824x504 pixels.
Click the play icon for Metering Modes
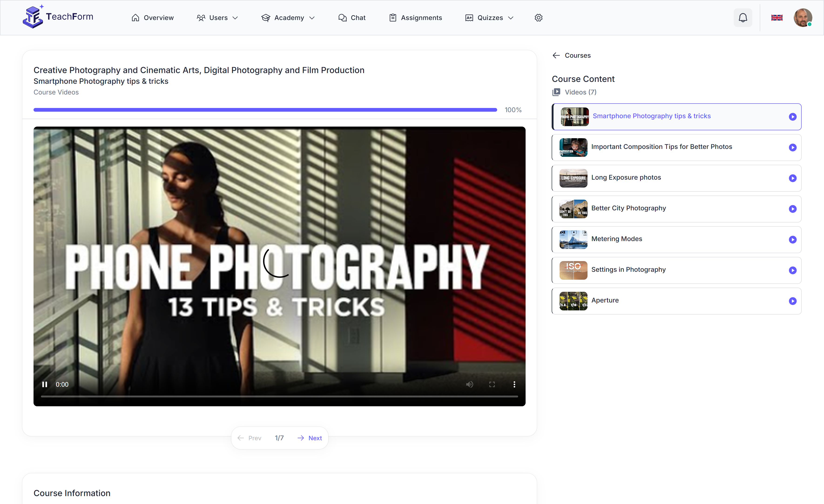792,240
